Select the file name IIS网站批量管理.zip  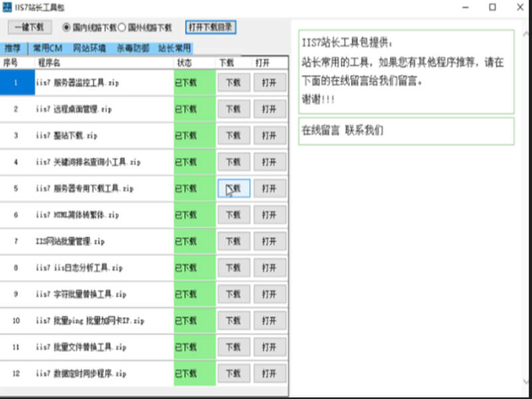pos(70,241)
